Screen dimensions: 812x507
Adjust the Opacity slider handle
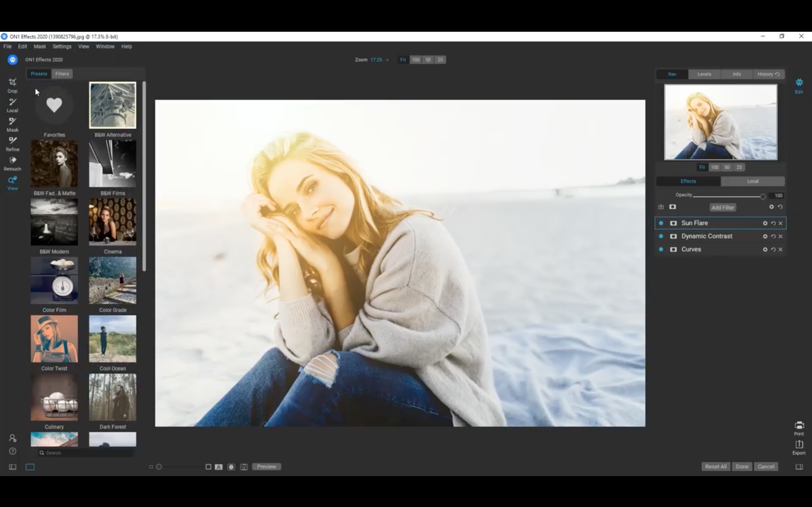coord(763,196)
